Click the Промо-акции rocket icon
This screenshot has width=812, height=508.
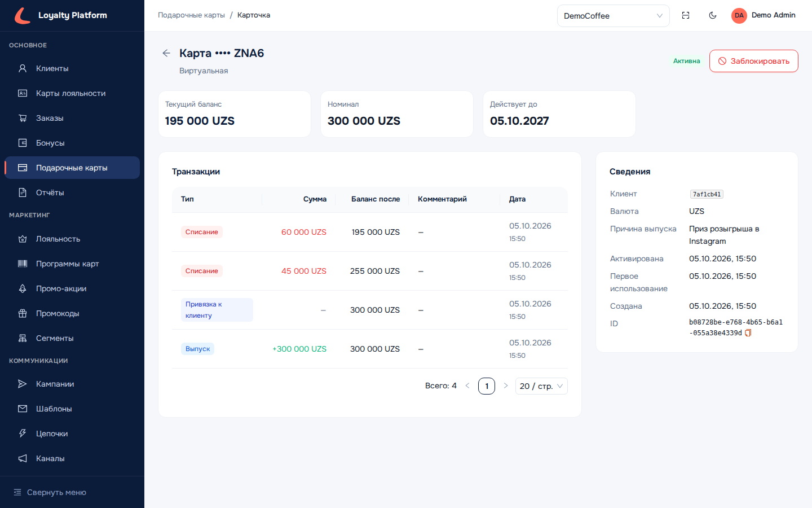(23, 288)
